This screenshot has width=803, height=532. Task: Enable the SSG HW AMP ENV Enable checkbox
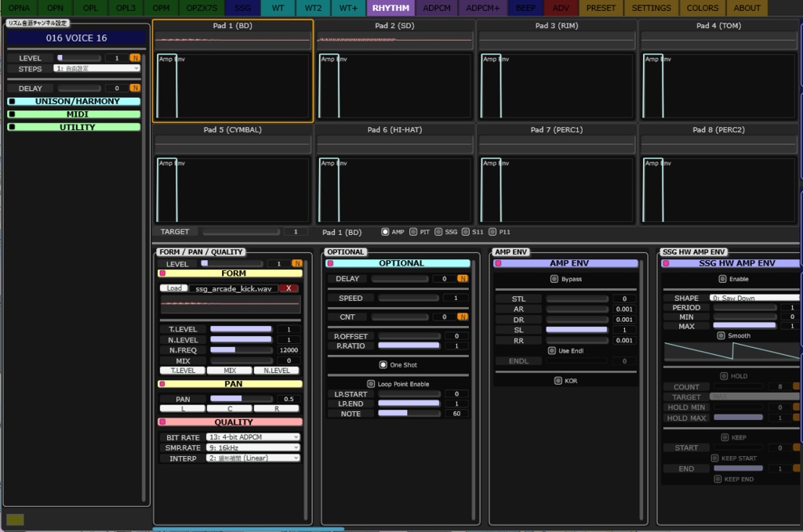coord(722,279)
